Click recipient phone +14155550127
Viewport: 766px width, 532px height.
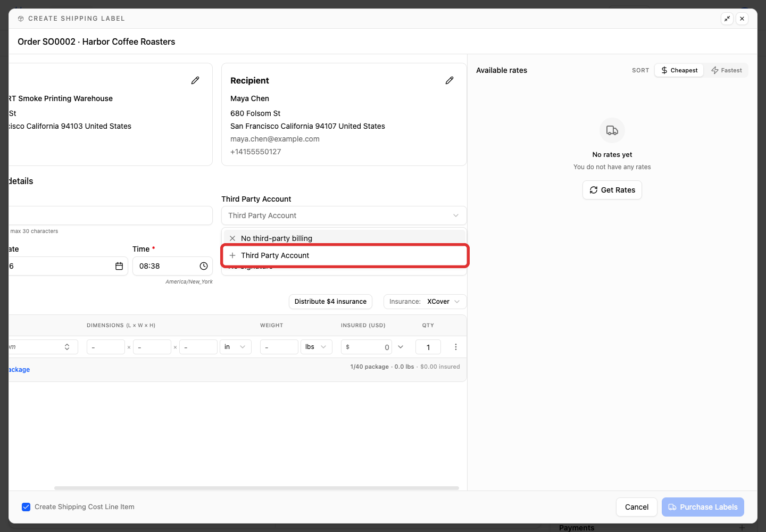pyautogui.click(x=256, y=152)
